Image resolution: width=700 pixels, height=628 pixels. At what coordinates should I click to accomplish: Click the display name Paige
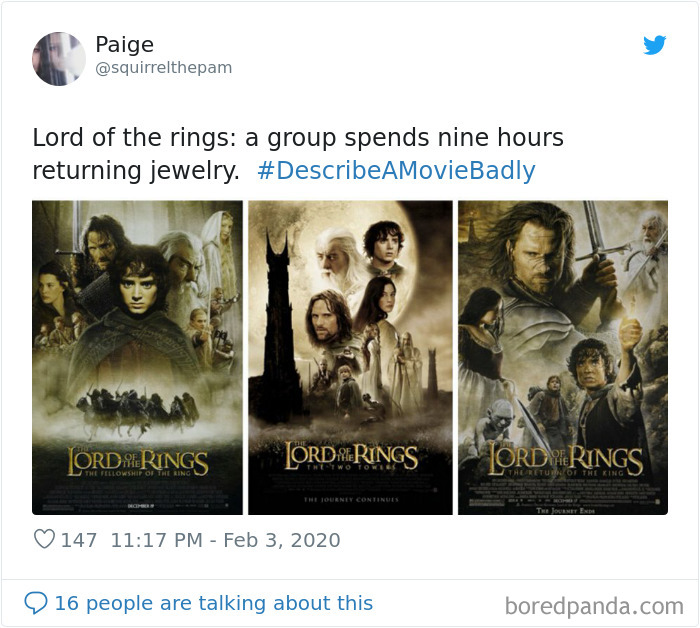pyautogui.click(x=125, y=45)
